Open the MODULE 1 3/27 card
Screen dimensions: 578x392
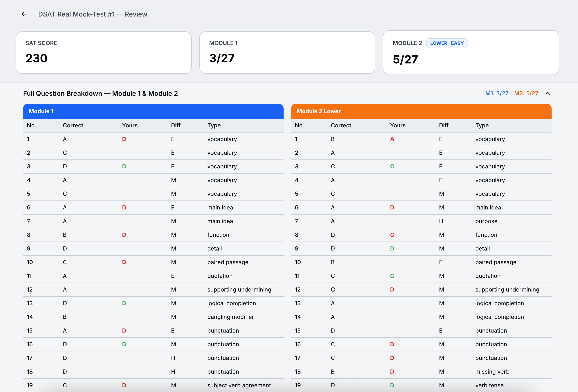[287, 52]
